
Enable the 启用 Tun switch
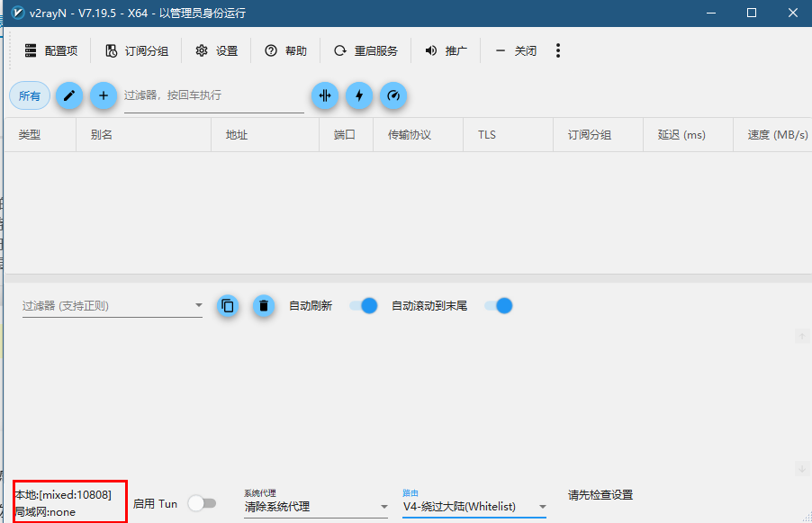(x=202, y=503)
